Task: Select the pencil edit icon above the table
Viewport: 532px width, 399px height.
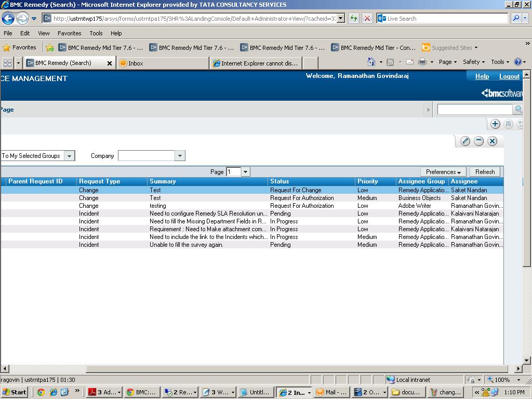Action: [x=465, y=141]
